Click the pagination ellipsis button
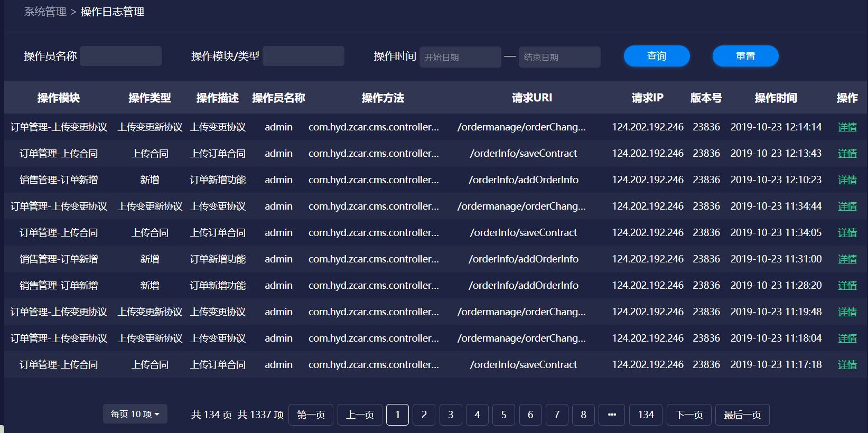Screen dimensions: 868x433 [612, 415]
